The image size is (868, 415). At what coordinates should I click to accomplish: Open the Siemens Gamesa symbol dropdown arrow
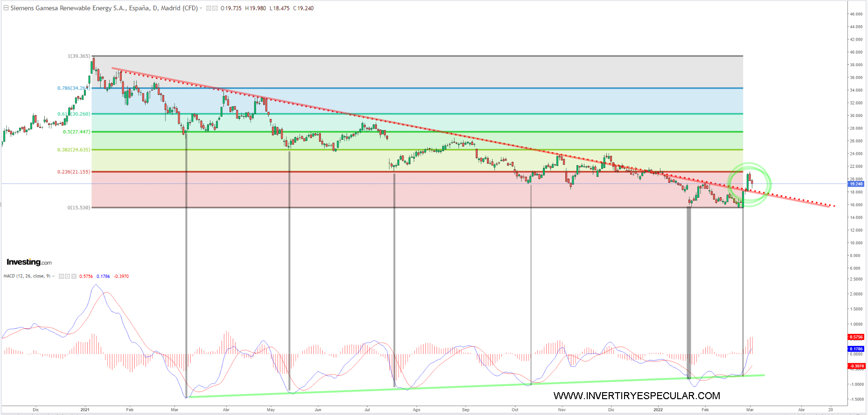click(201, 8)
